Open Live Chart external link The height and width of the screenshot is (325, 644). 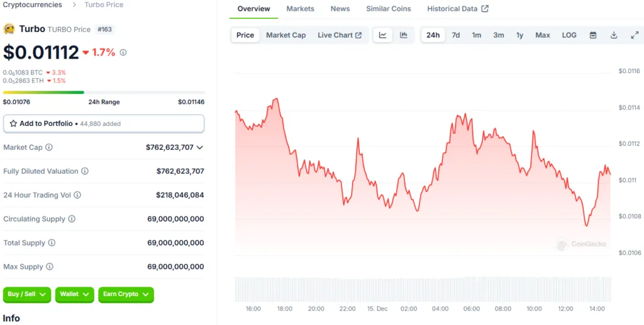tap(340, 35)
